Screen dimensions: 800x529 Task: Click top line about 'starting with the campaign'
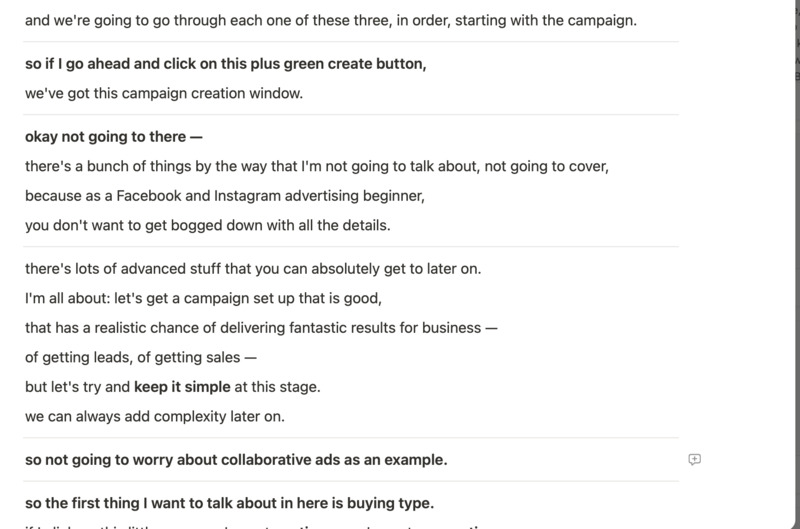pyautogui.click(x=331, y=20)
